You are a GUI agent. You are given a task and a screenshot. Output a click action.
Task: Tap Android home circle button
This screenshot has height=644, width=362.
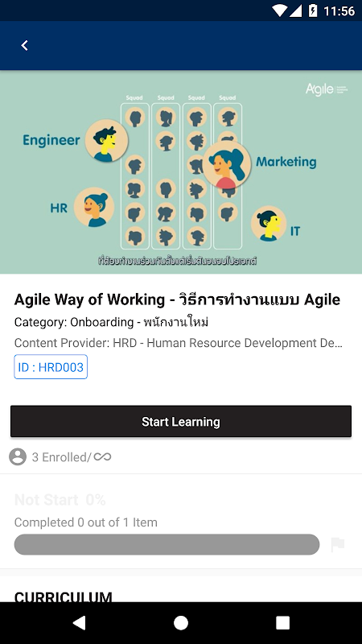(x=181, y=622)
